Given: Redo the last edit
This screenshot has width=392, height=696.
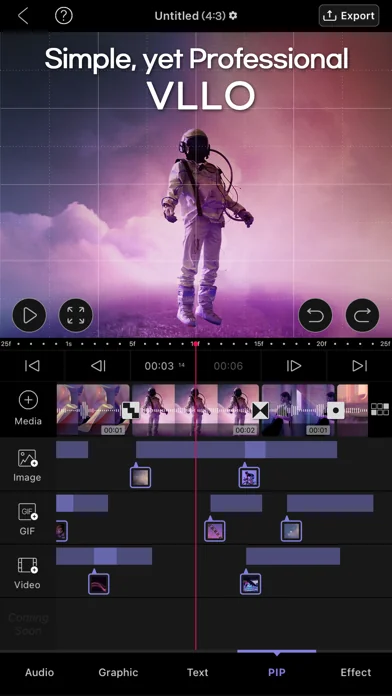Looking at the screenshot, I should click(x=362, y=315).
